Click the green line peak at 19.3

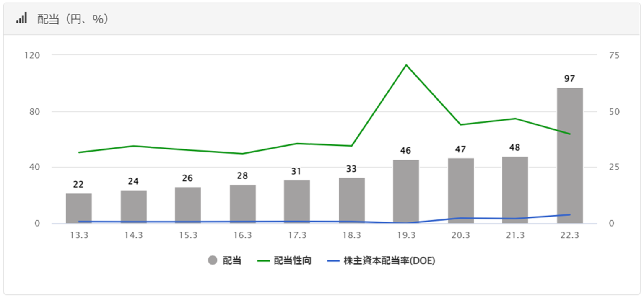[x=406, y=65]
